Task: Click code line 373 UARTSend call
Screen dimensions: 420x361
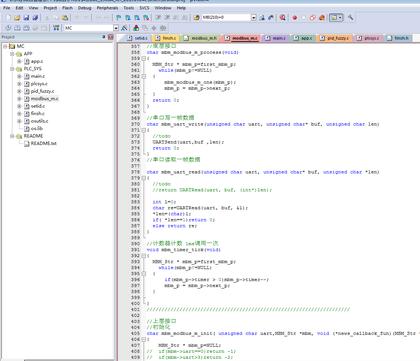Action: [x=188, y=142]
